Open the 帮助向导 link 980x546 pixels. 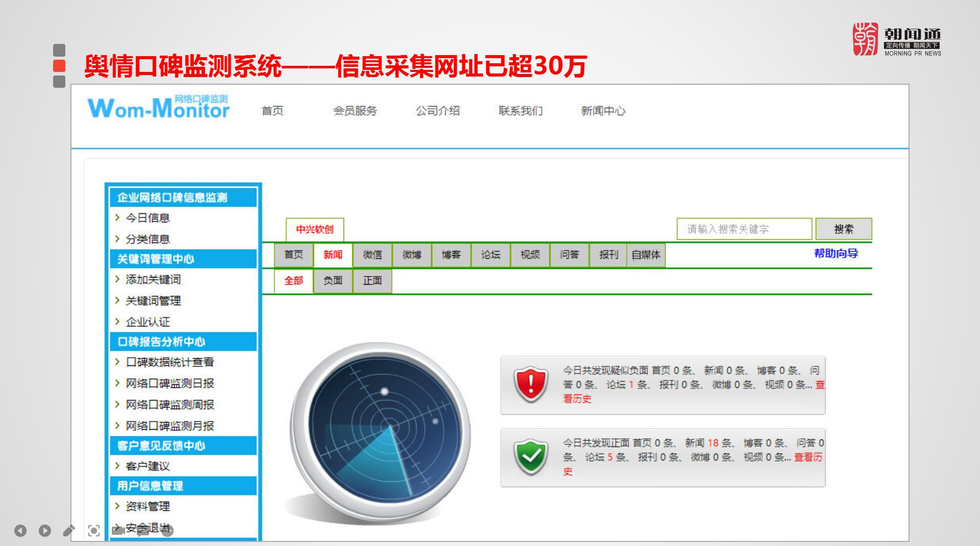tap(836, 253)
